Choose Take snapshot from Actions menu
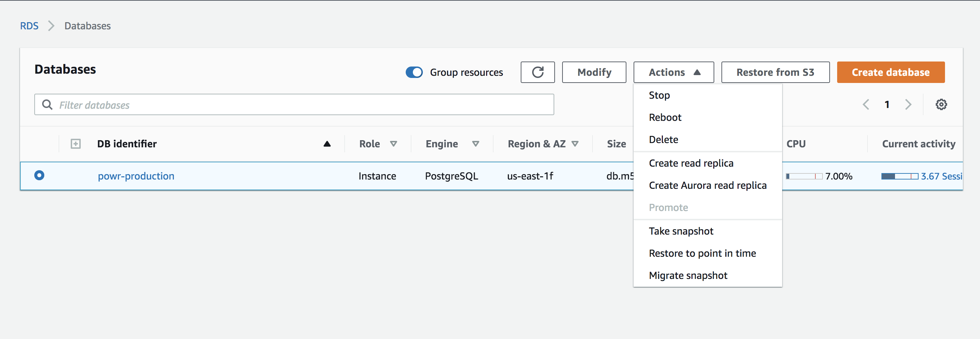This screenshot has height=339, width=980. pos(681,231)
